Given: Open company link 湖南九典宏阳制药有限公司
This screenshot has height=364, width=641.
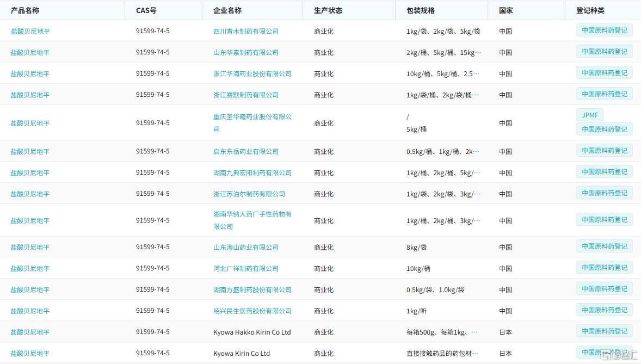Looking at the screenshot, I should 252,173.
